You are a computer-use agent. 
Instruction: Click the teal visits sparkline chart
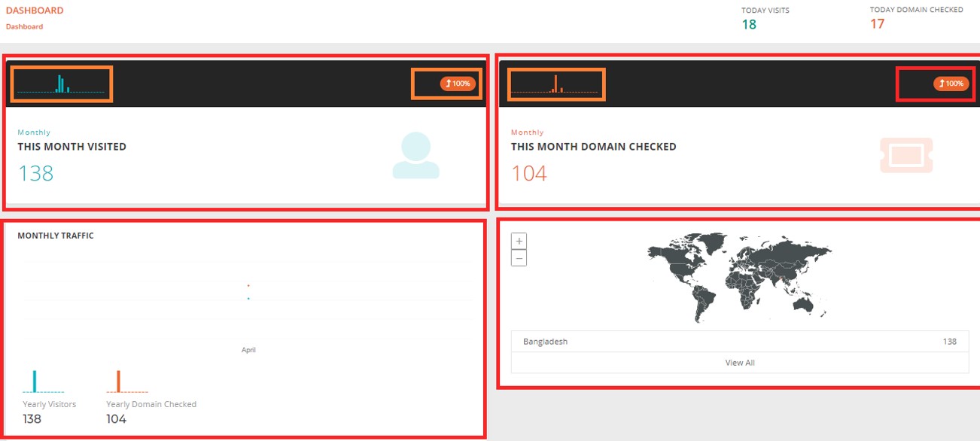[x=62, y=84]
